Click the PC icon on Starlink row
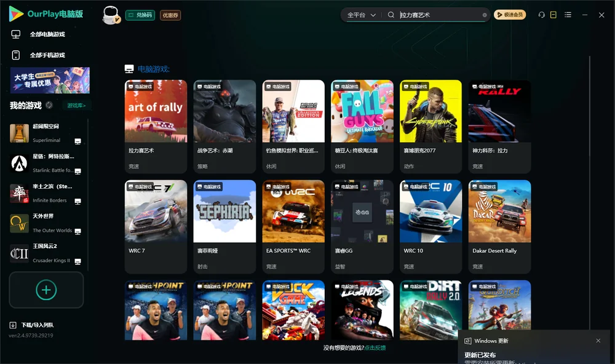This screenshot has height=364, width=615. coord(77,172)
